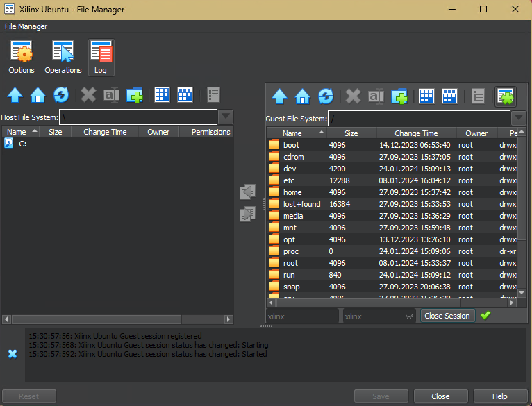Refresh the host file system listing
This screenshot has width=532, height=406.
tap(61, 95)
